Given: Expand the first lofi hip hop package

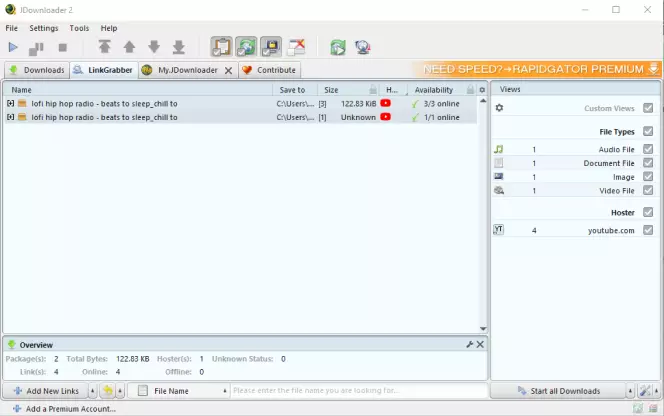Looking at the screenshot, I should coord(11,103).
